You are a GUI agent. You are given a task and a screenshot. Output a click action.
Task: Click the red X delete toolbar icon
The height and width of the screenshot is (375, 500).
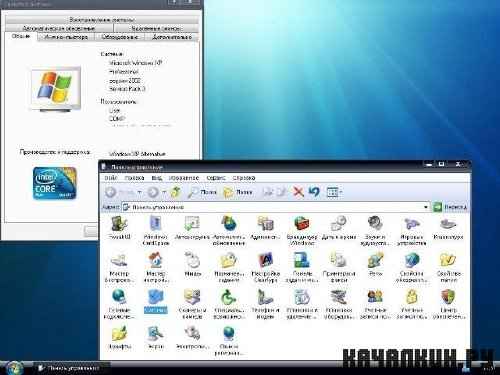click(x=298, y=192)
